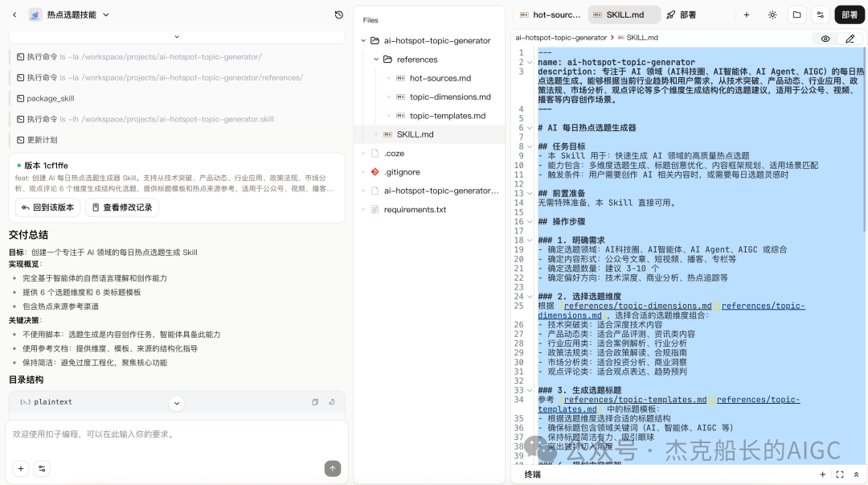Toggle light theme sun icon

coord(772,15)
